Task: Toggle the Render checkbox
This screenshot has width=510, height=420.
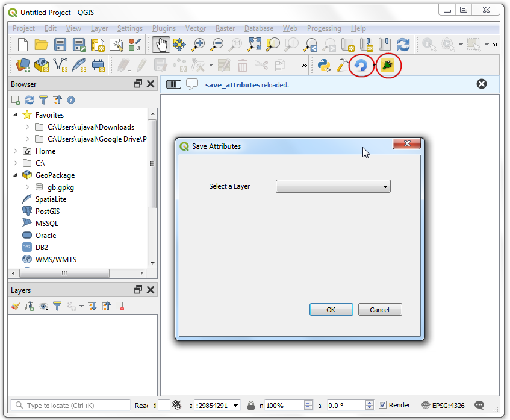Action: [x=382, y=405]
